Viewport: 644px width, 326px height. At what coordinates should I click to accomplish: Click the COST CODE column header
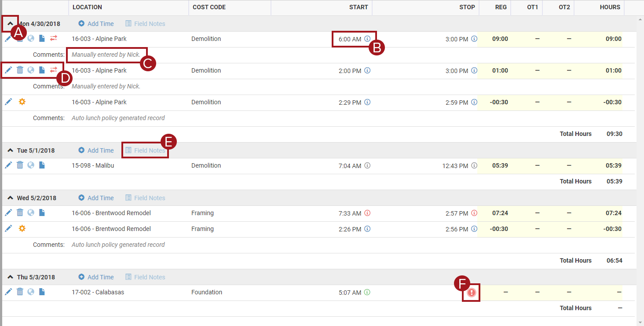click(x=209, y=7)
